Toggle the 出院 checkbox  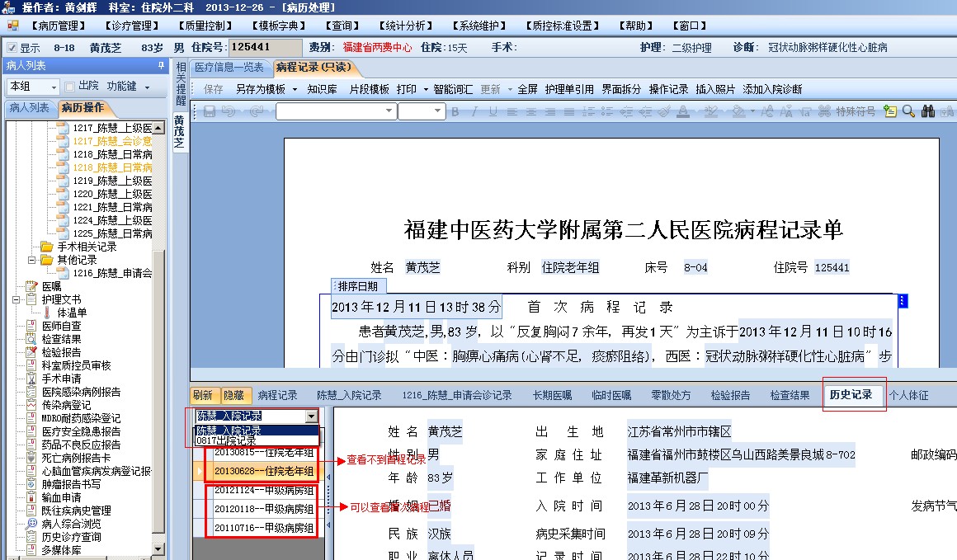(70, 87)
